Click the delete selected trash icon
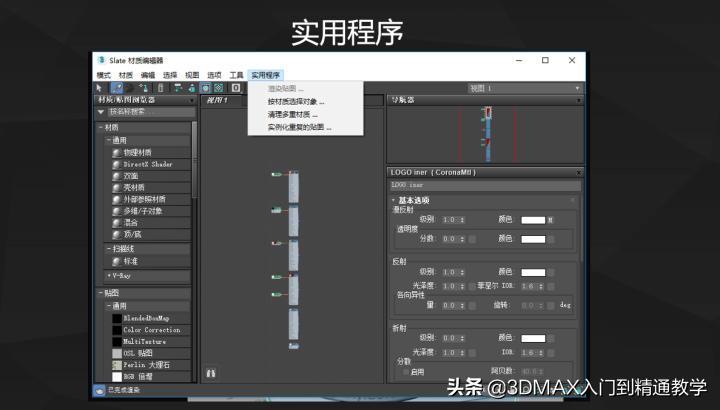 pos(160,88)
